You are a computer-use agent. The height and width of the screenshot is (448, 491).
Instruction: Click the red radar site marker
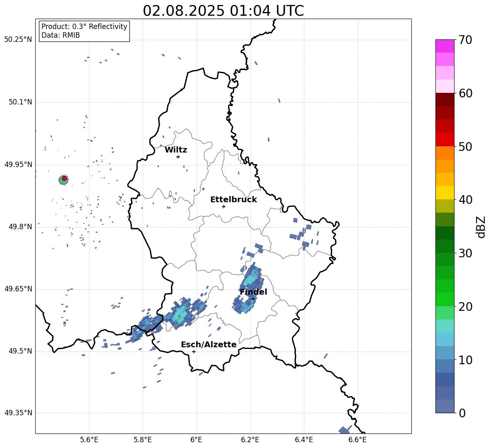click(64, 179)
